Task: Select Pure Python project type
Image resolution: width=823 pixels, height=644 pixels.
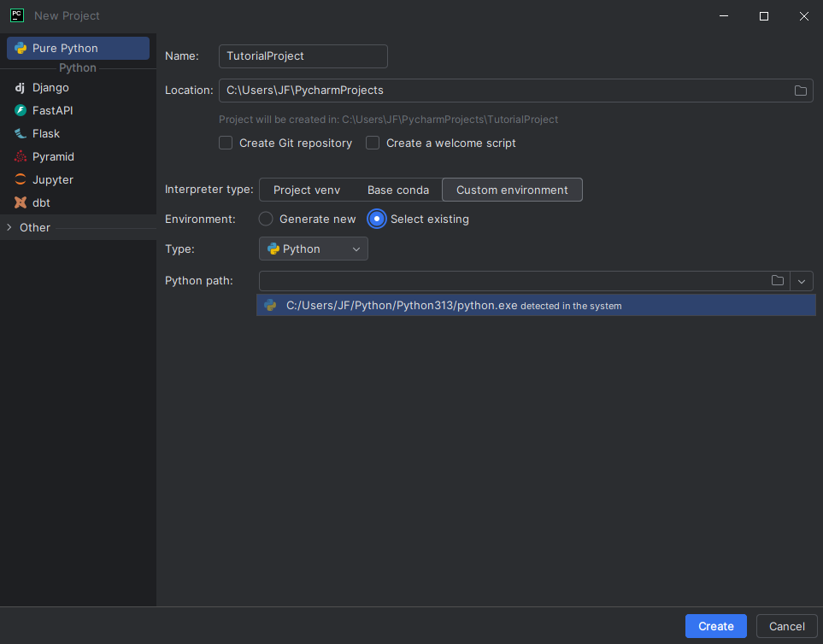Action: (79, 48)
